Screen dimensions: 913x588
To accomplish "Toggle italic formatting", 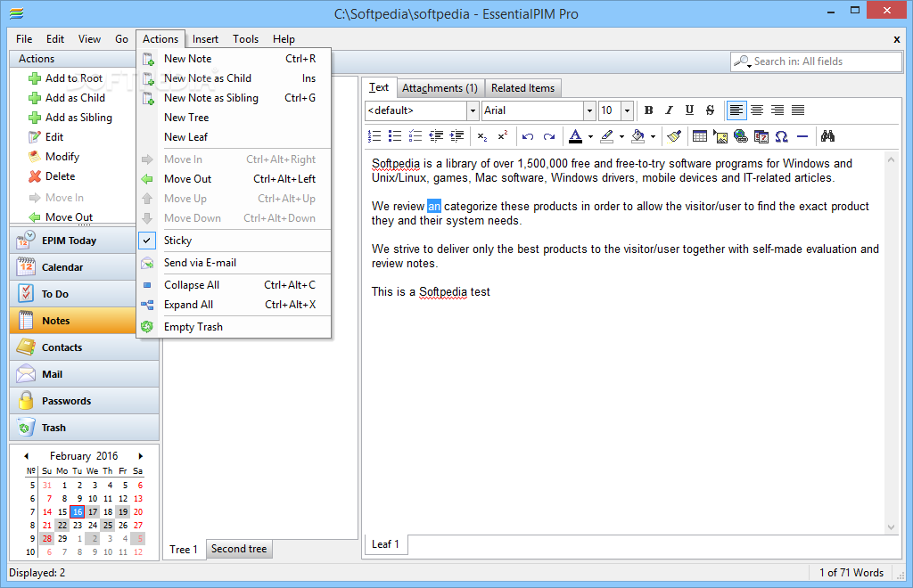I will (669, 110).
